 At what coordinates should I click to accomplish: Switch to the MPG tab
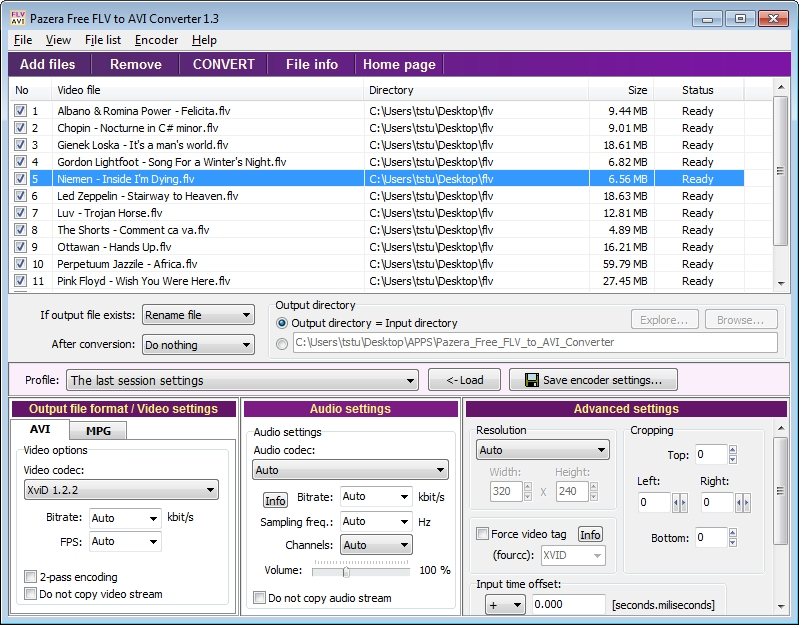pyautogui.click(x=98, y=431)
